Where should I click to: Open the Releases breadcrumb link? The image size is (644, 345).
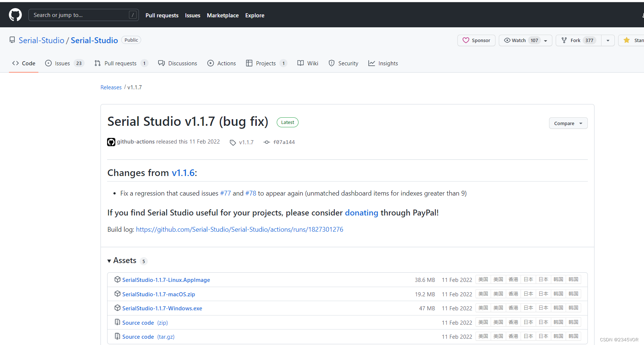tap(111, 87)
